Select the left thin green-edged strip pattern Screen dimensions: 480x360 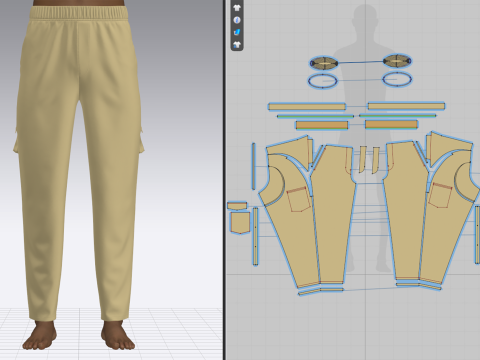pyautogui.click(x=315, y=116)
